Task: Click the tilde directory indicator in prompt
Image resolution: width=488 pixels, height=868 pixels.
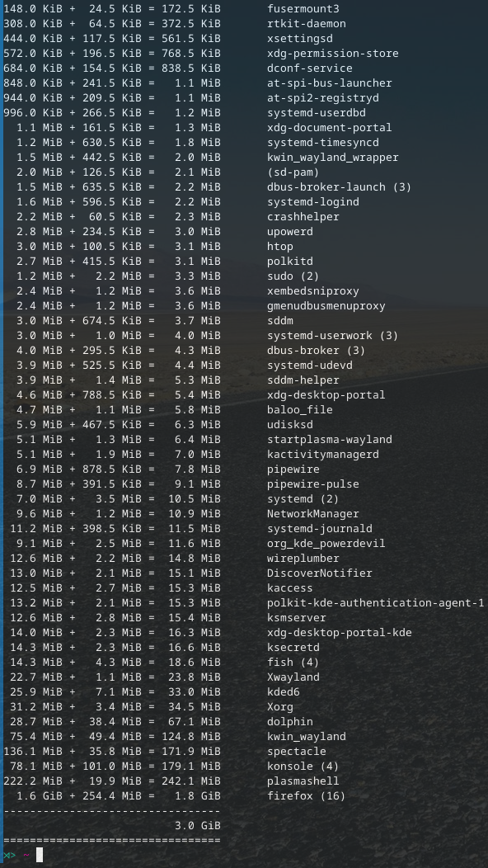Action: pyautogui.click(x=26, y=856)
